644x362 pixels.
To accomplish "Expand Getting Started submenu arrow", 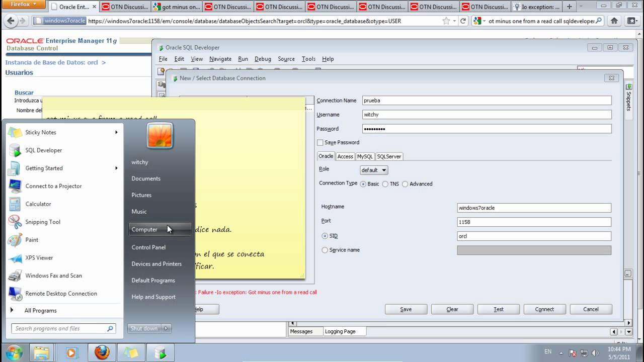I will [x=116, y=168].
